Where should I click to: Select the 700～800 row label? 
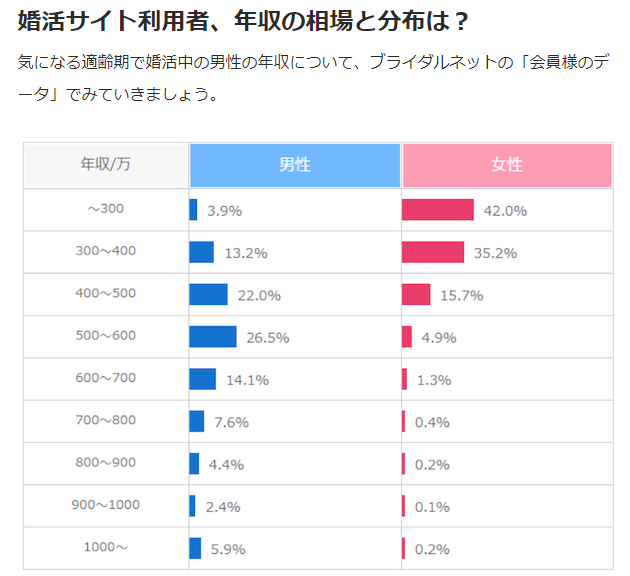tap(106, 421)
